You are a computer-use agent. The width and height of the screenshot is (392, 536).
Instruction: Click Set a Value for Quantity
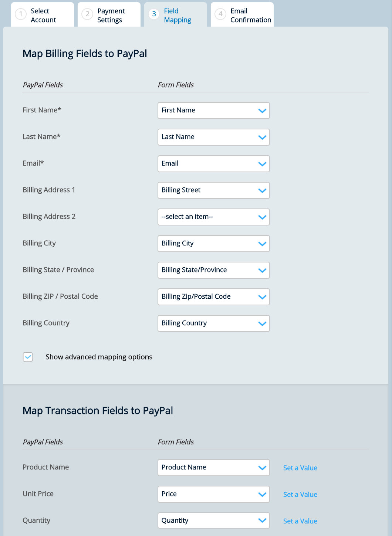click(300, 521)
